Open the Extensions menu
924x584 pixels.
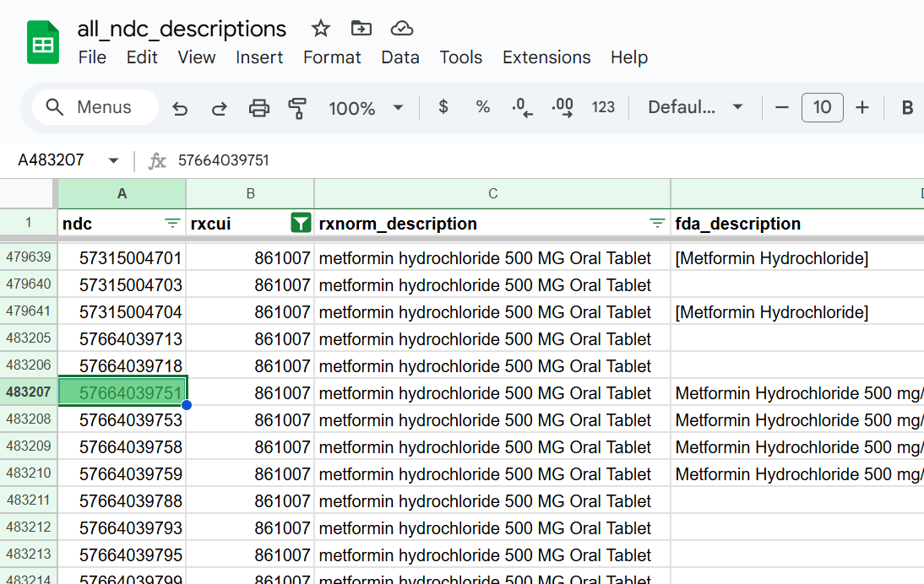(546, 57)
